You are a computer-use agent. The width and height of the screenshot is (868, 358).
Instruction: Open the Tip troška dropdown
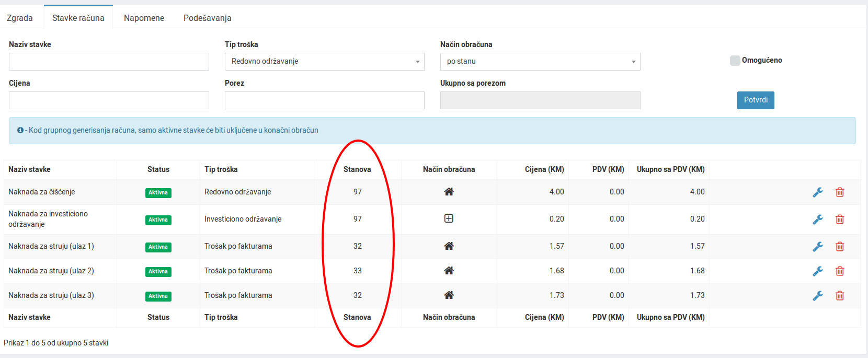pyautogui.click(x=324, y=62)
